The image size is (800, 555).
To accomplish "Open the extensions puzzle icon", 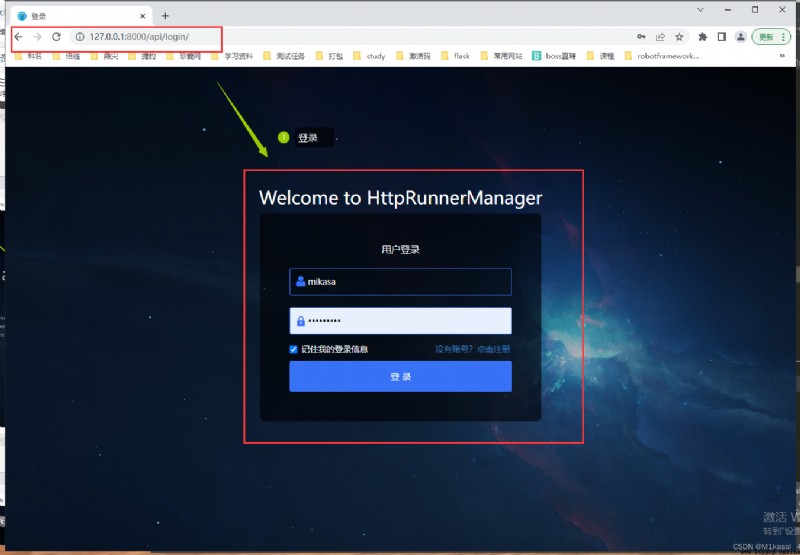I will [x=703, y=37].
